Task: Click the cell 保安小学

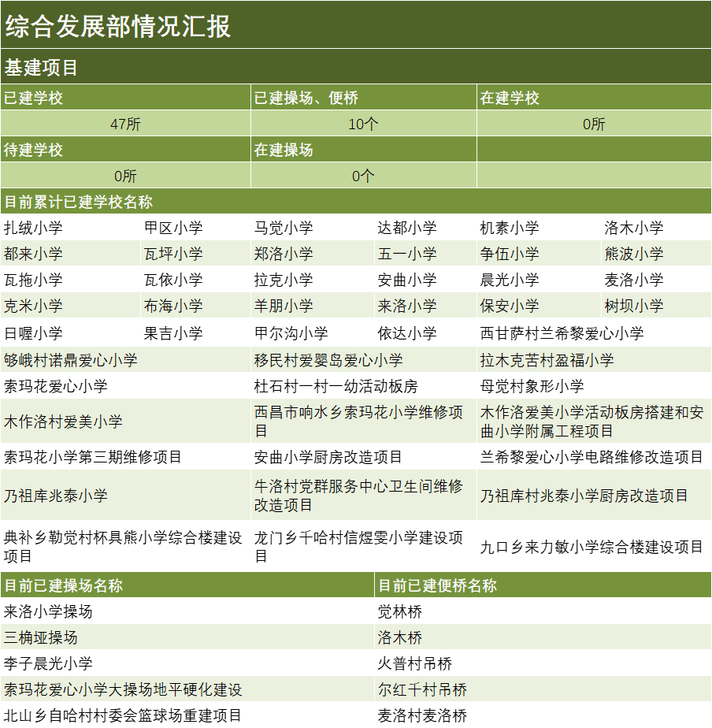Action: tap(539, 305)
